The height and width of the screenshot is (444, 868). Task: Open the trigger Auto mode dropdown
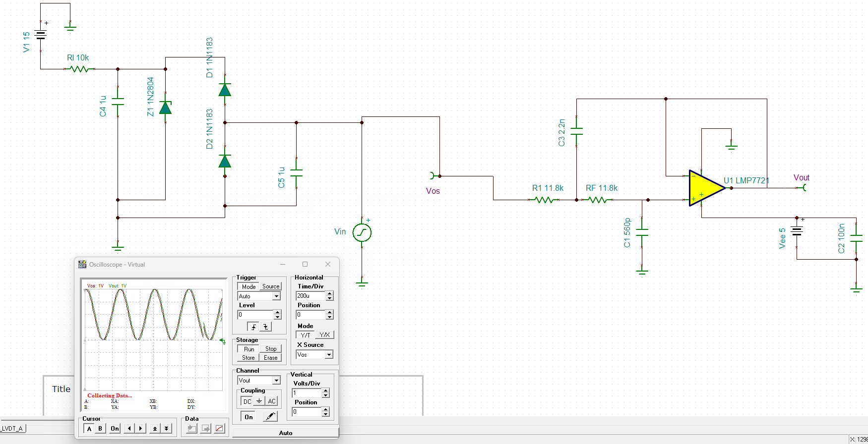click(276, 296)
